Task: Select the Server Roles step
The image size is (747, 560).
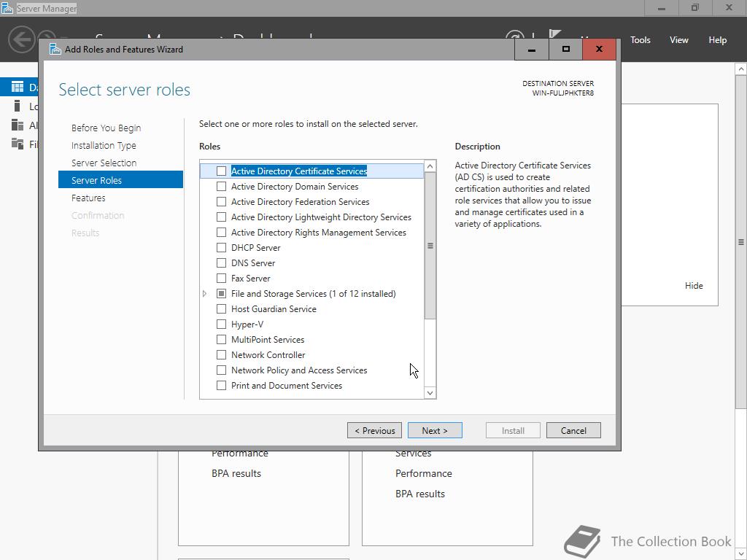Action: pos(120,179)
